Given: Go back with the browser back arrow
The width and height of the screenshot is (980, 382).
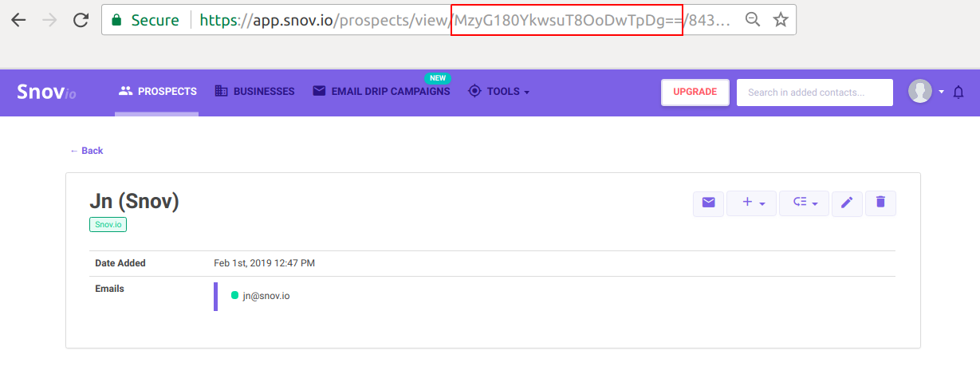Looking at the screenshot, I should (x=19, y=20).
